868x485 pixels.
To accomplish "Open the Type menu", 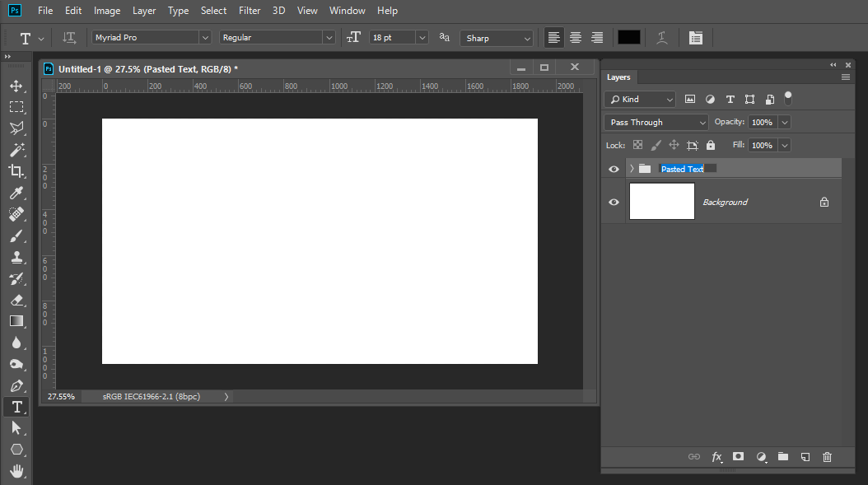I will (178, 11).
